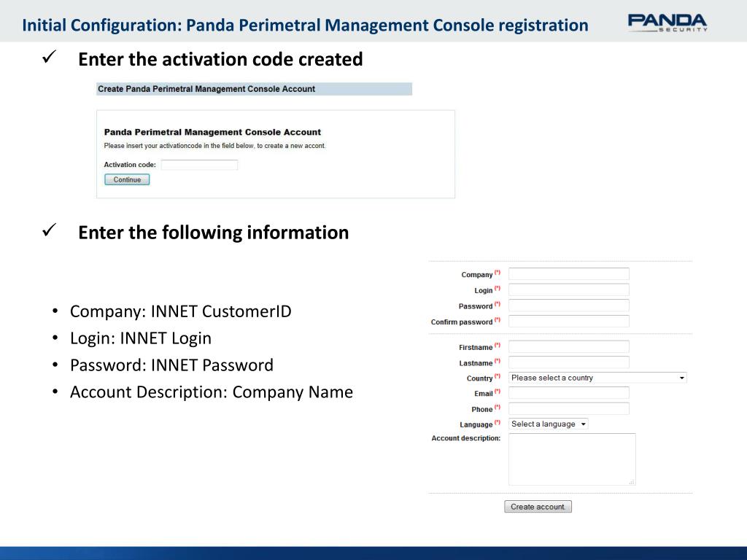
Task: Click the Activation code input field
Action: (199, 165)
